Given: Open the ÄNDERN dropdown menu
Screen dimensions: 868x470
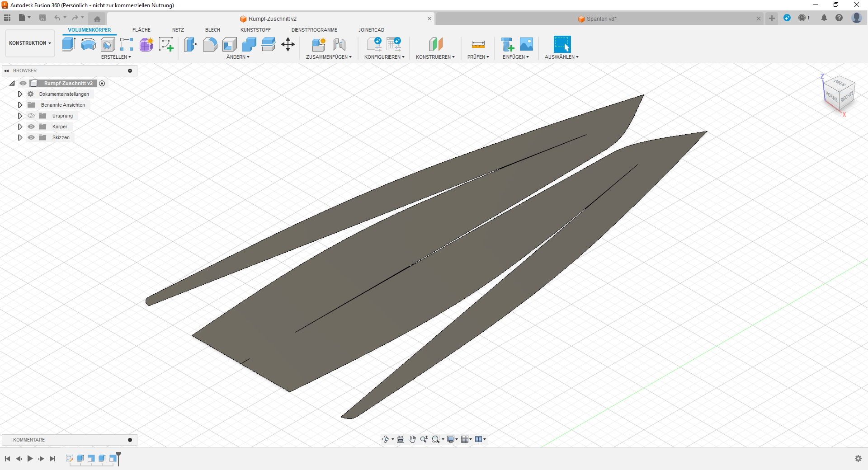Looking at the screenshot, I should click(238, 57).
